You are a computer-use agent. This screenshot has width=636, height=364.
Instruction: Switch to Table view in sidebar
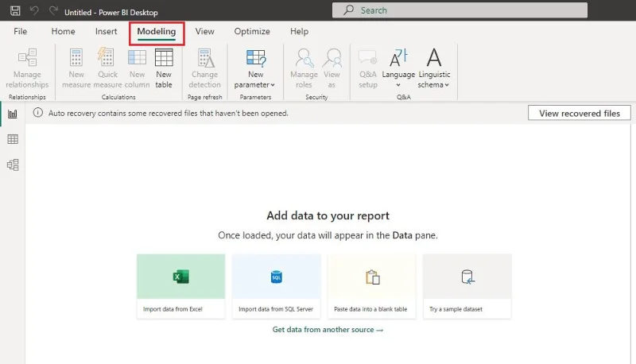[13, 139]
